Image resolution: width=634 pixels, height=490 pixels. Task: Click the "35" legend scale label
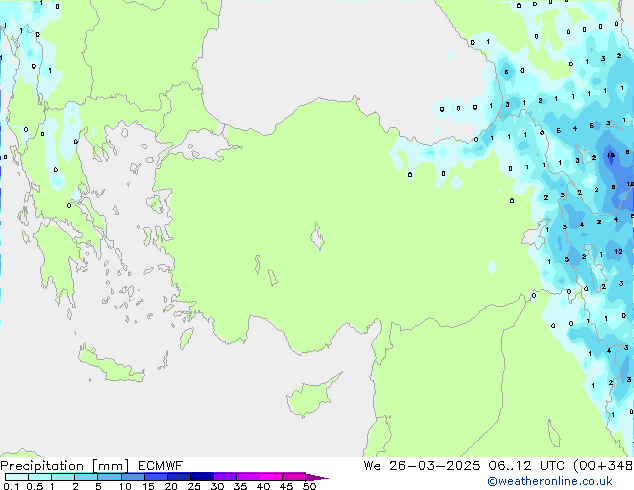point(240,486)
